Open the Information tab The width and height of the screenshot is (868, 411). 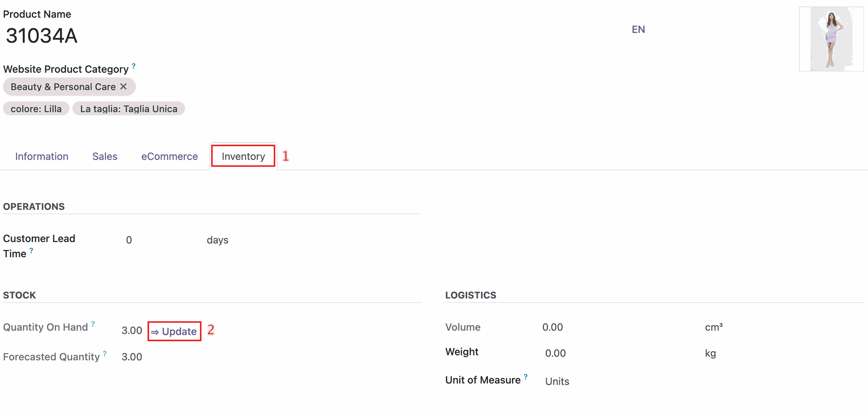tap(42, 156)
